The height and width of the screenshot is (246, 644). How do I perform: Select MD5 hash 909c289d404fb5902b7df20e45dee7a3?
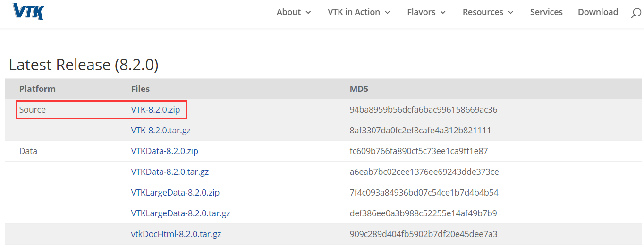tap(424, 234)
